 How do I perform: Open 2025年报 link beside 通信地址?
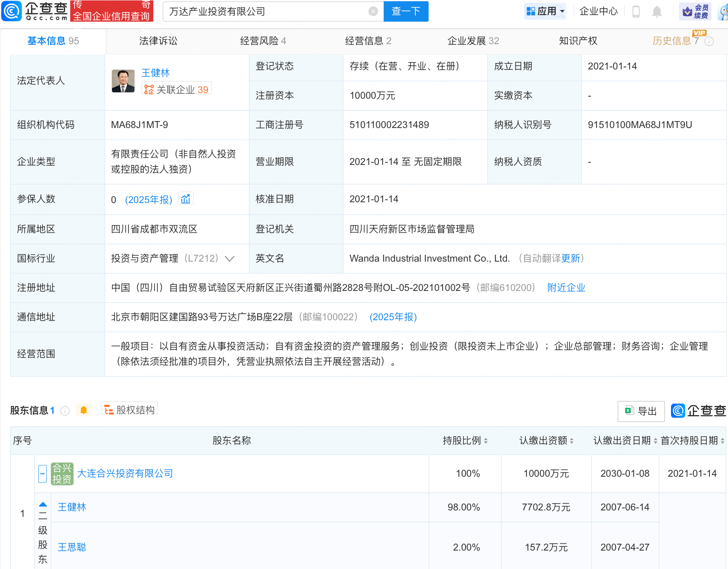(x=393, y=317)
